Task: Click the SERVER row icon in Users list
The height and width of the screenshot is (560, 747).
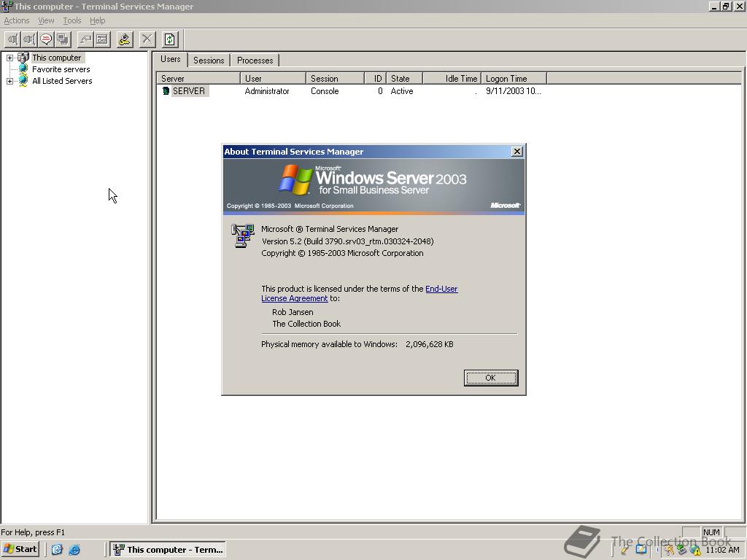Action: 166,91
